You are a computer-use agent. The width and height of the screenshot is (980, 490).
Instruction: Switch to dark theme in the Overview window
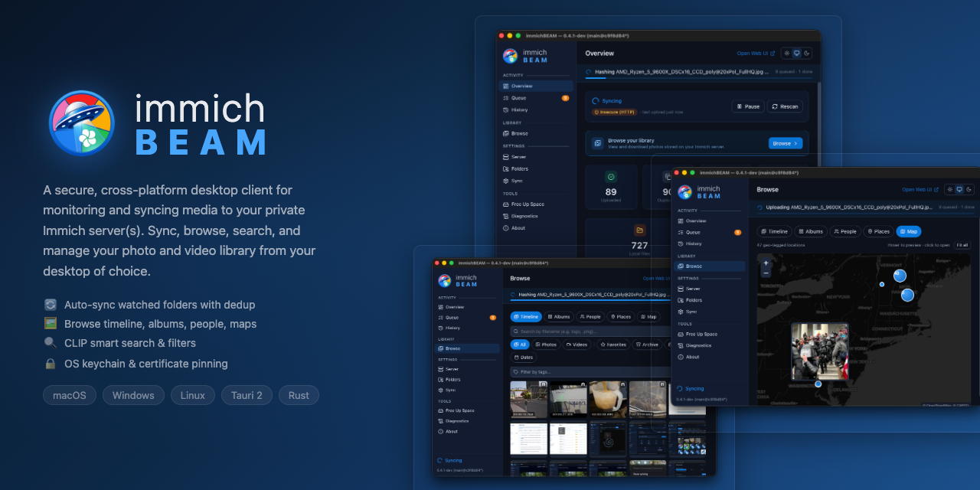pyautogui.click(x=807, y=54)
